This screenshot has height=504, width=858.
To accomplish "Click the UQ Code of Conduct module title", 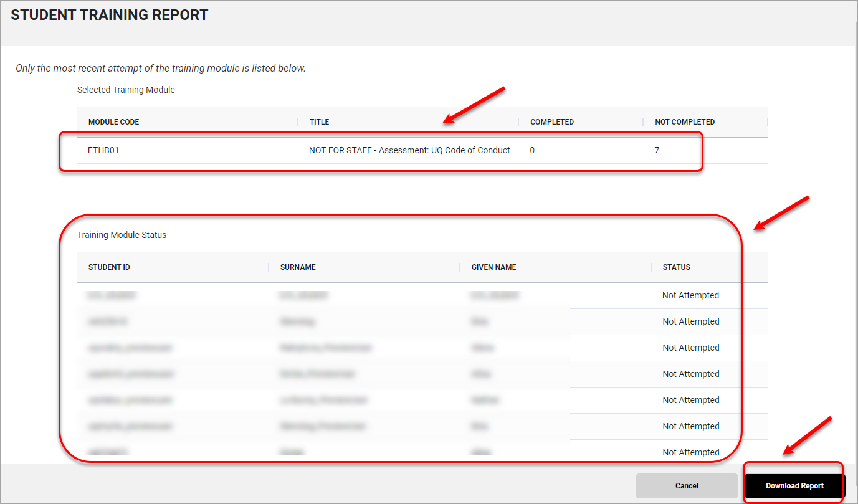I will (x=409, y=150).
